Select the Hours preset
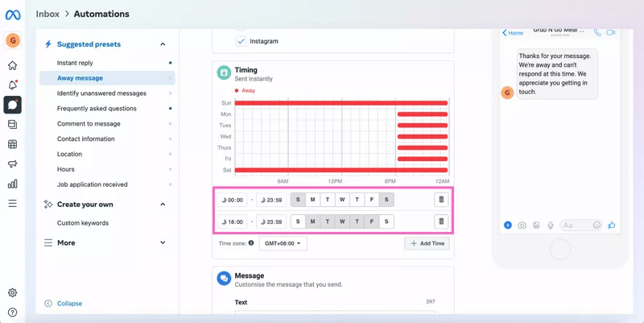Viewport: 644px width, 323px height. (x=107, y=169)
